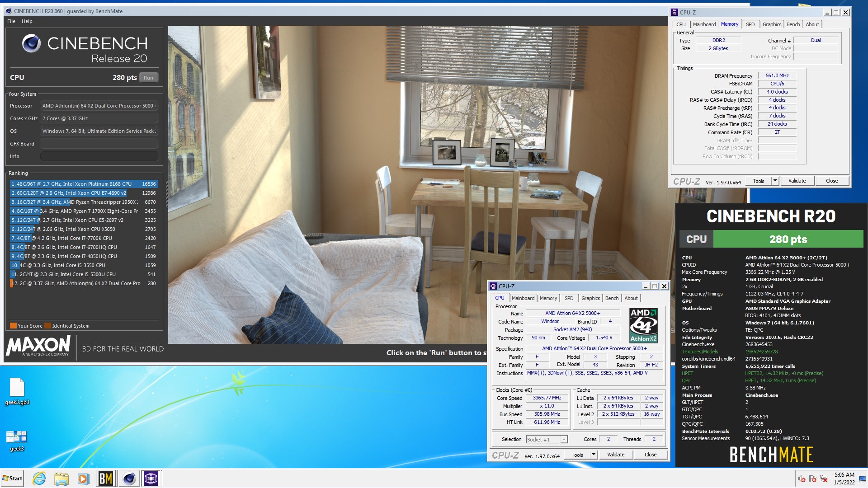Select ranking row Intel Xeon Platinum 8168
This screenshot has width=868, height=488.
(x=84, y=184)
